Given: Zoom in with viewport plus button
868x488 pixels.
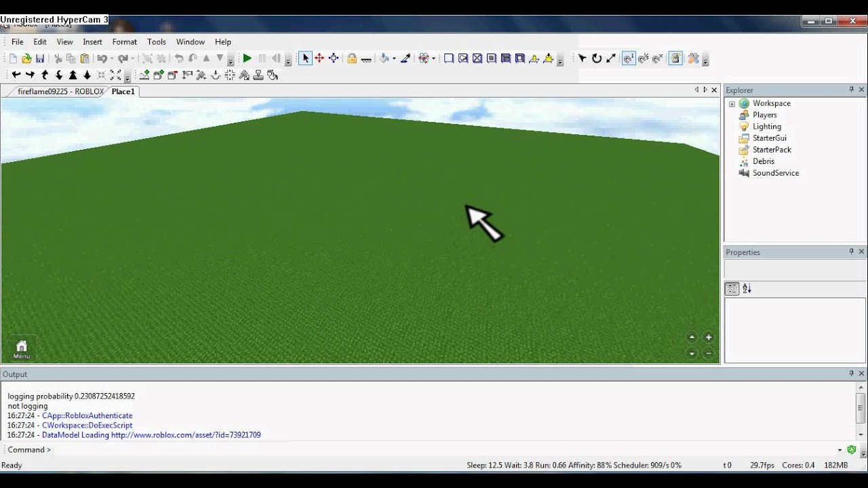Looking at the screenshot, I should tap(708, 337).
